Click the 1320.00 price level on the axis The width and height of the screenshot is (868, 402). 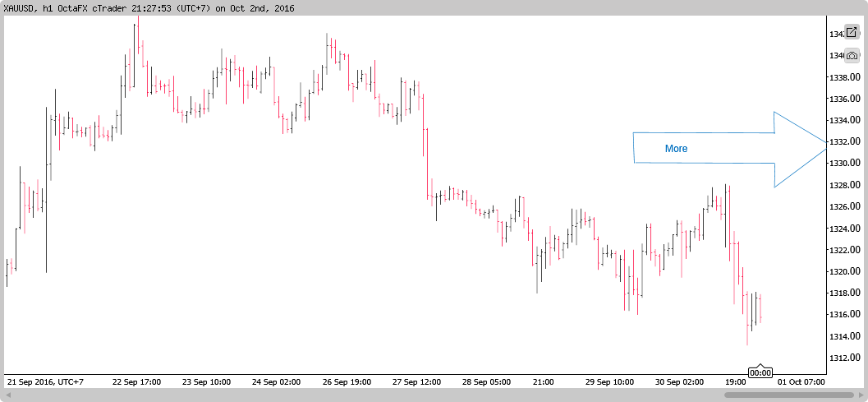click(844, 272)
